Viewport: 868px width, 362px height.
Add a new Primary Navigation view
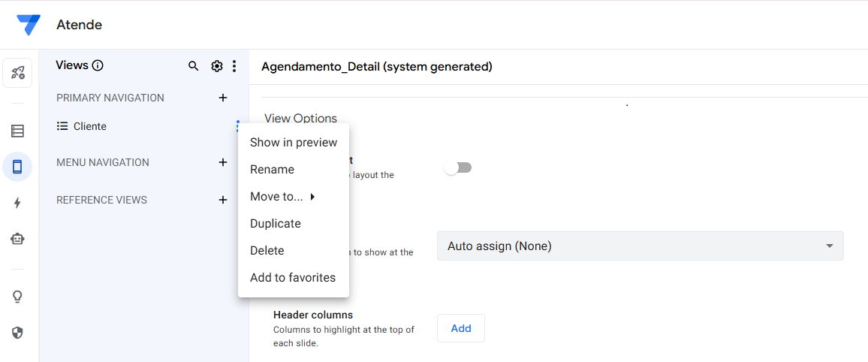[x=222, y=98]
